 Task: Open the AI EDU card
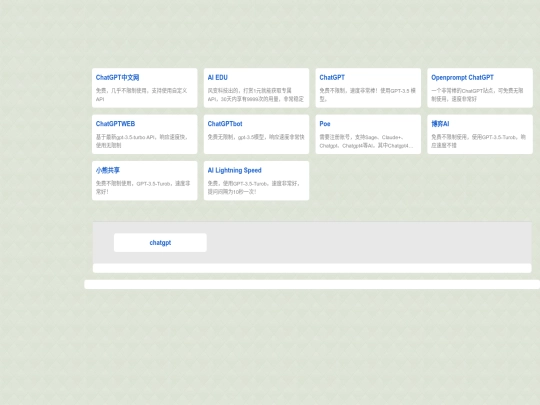coord(256,88)
